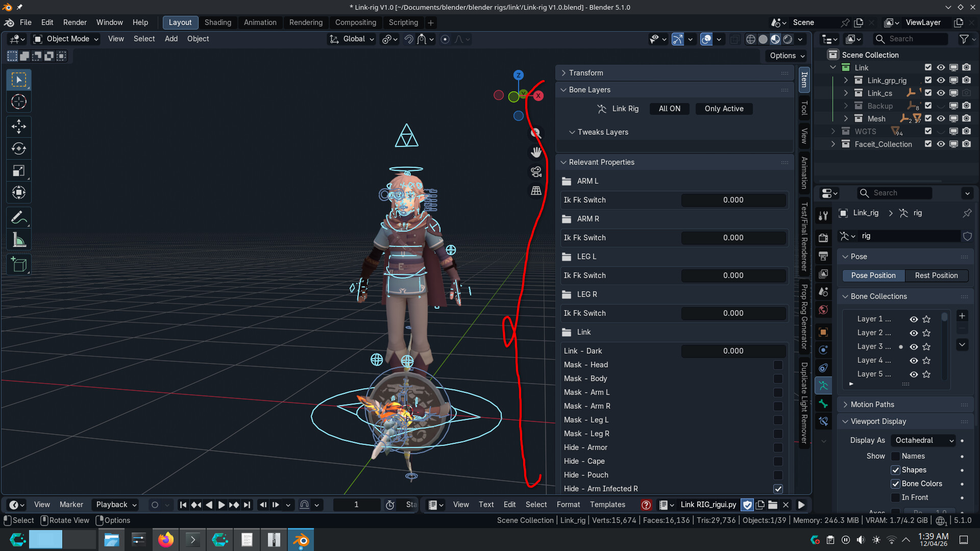
Task: Switch perspective/orthographic grid icon
Action: [536, 191]
